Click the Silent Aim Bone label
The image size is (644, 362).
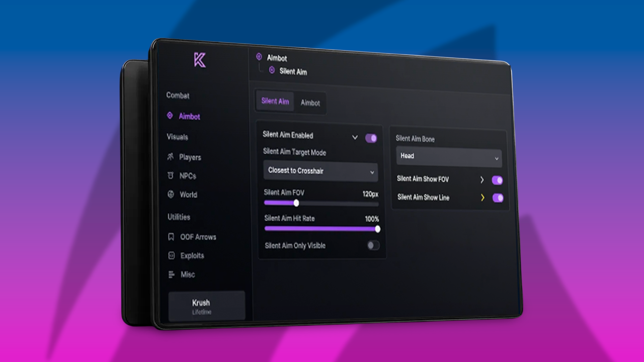[x=415, y=139]
